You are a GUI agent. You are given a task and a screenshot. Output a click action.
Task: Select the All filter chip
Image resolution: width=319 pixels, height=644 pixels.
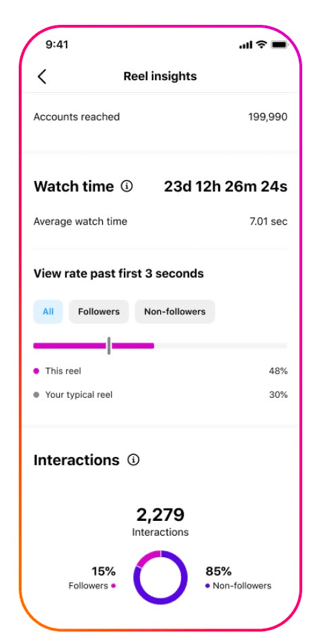coord(48,312)
